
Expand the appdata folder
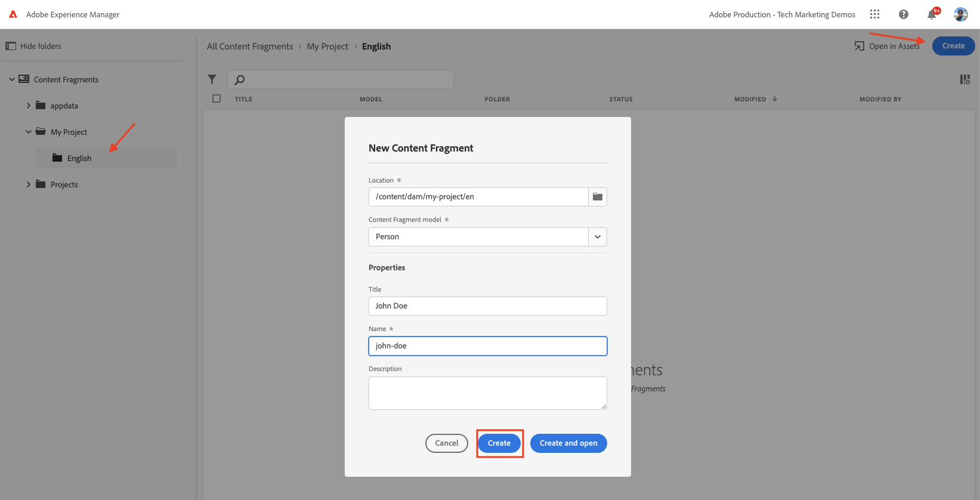click(28, 106)
